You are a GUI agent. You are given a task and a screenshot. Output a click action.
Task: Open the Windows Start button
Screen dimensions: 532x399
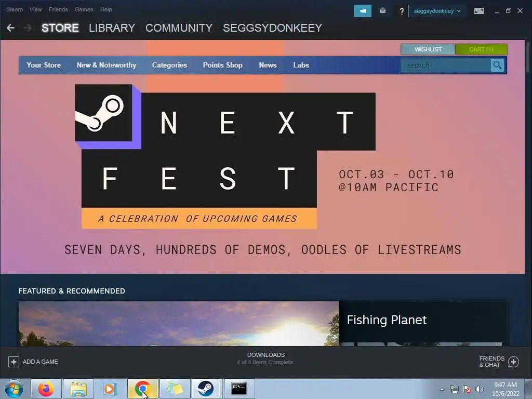pyautogui.click(x=14, y=389)
